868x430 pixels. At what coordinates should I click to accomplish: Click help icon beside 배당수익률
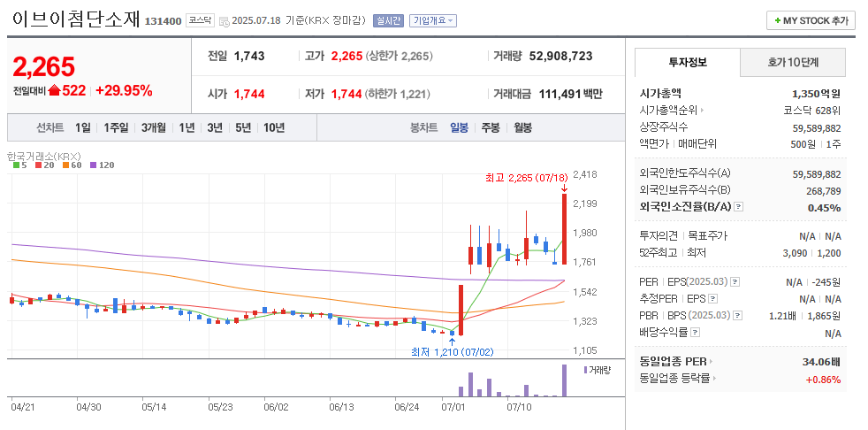coord(696,333)
